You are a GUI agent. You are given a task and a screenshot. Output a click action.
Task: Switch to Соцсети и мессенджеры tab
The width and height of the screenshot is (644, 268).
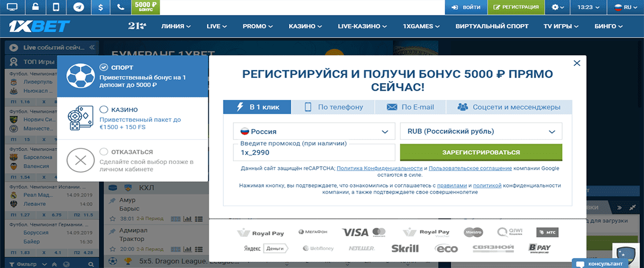(x=509, y=107)
